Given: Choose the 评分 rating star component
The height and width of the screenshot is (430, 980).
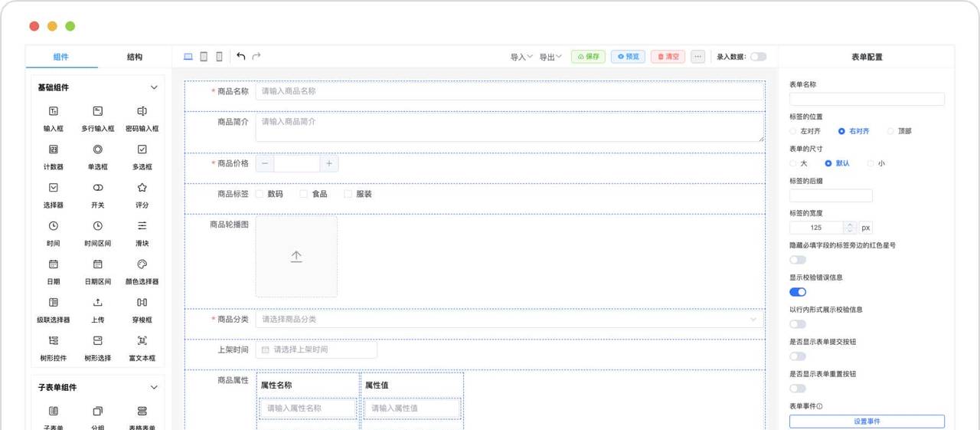Looking at the screenshot, I should pos(142,188).
